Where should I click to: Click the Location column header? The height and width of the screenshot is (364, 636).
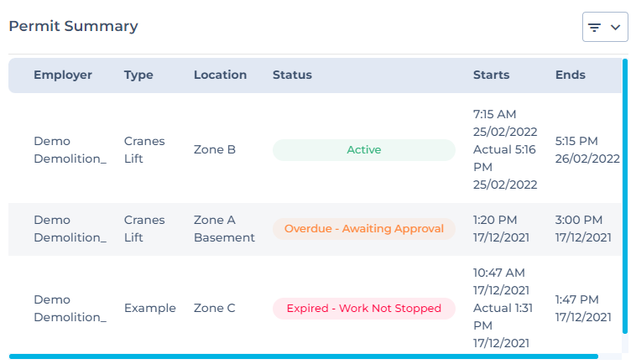[x=220, y=75]
